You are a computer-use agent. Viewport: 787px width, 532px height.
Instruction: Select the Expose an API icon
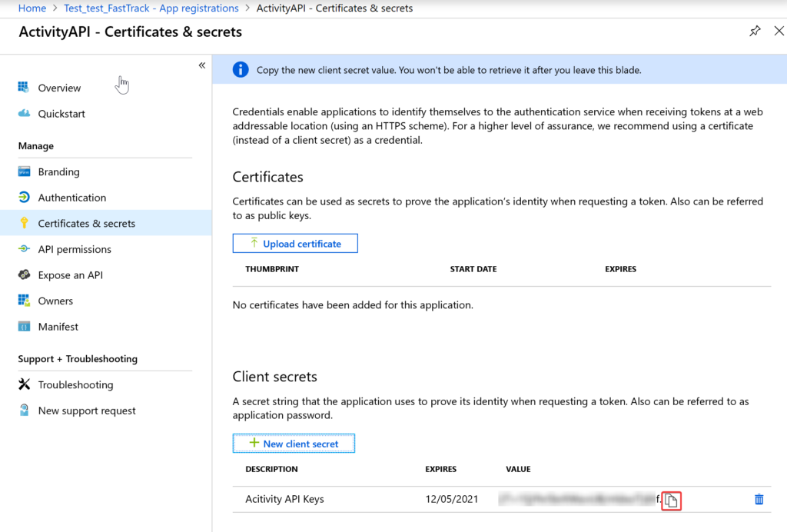25,274
